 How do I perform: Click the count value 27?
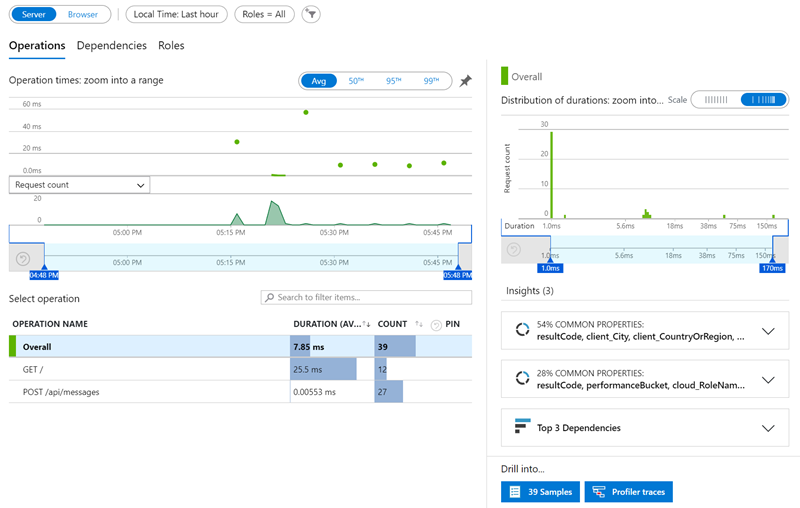[x=382, y=392]
